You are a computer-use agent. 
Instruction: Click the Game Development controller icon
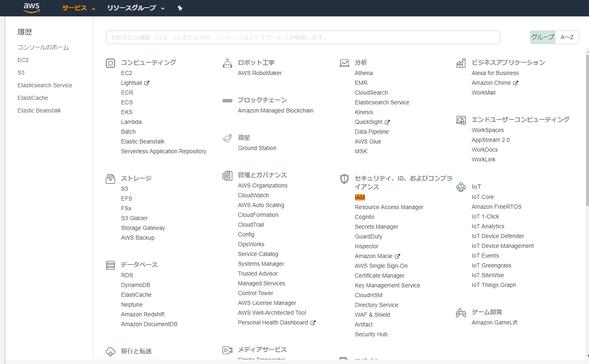coord(461,312)
